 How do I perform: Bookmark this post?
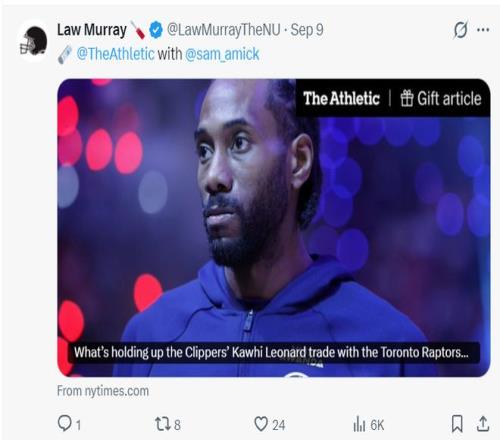click(457, 424)
